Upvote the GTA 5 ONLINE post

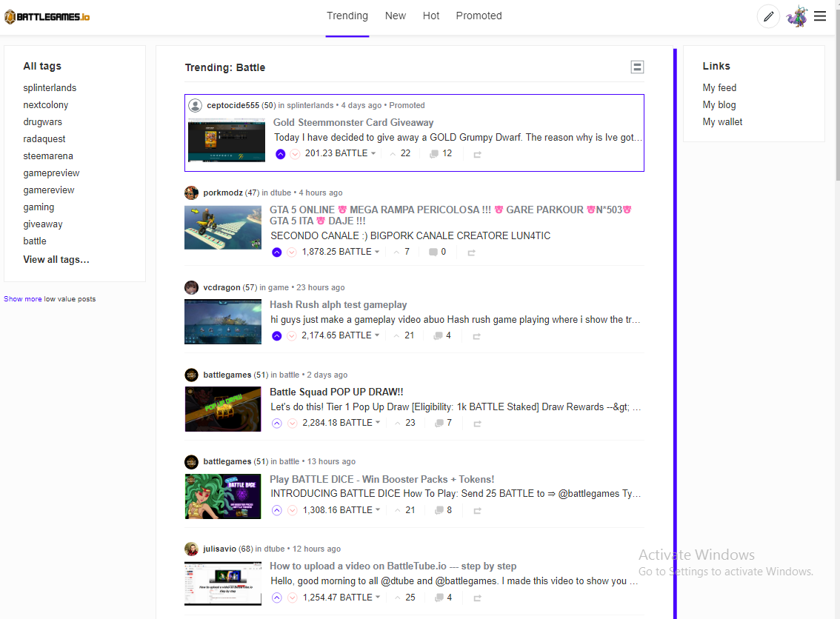(276, 252)
